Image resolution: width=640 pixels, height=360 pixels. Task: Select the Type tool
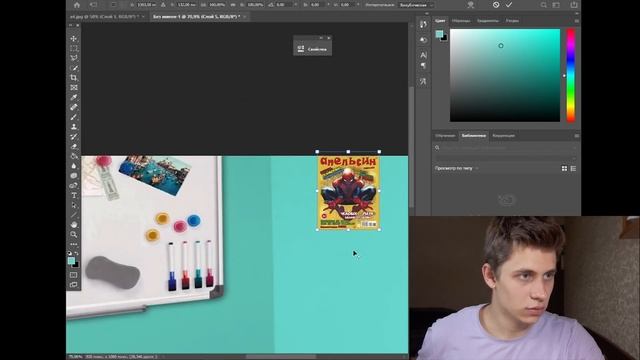pos(74,196)
